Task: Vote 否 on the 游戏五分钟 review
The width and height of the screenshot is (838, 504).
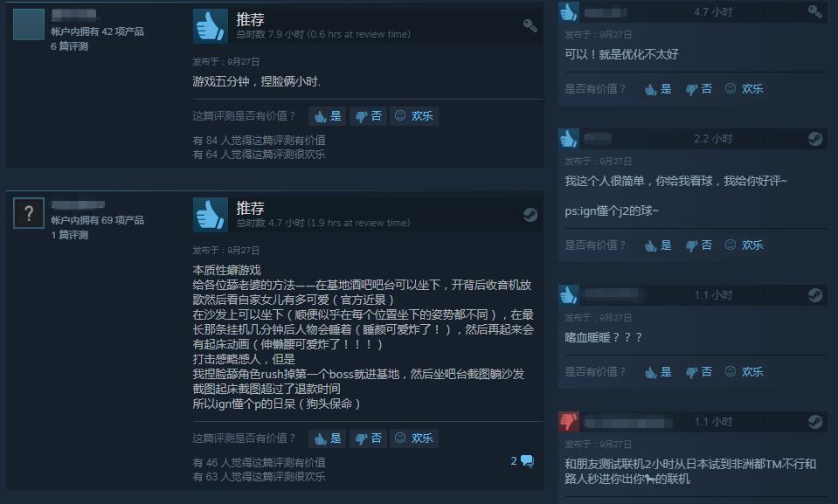Action: coord(368,116)
